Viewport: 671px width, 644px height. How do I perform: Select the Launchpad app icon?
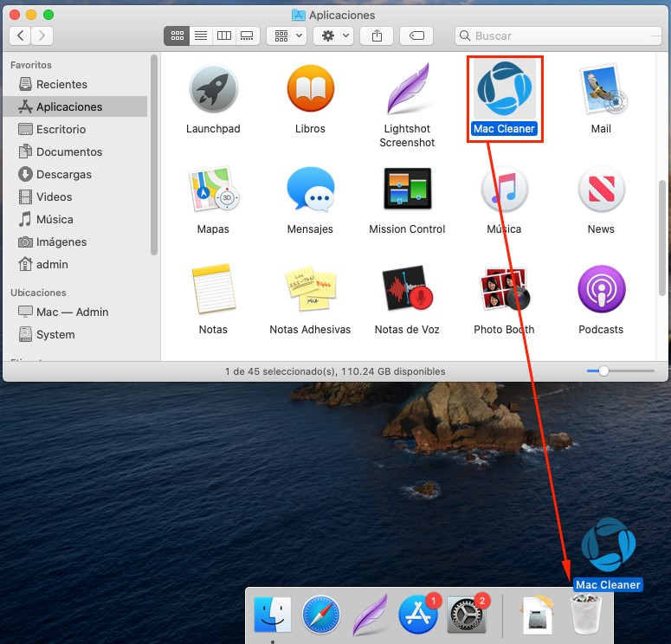pos(213,89)
